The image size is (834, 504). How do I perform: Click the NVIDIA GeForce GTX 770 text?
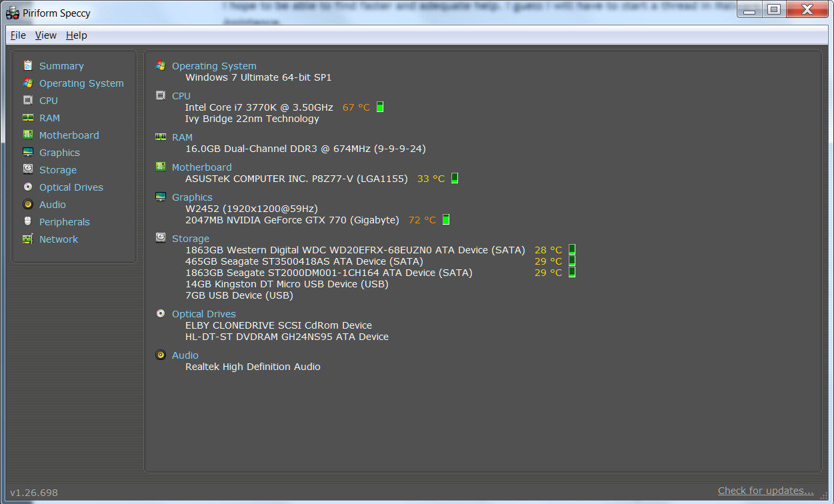click(x=292, y=220)
